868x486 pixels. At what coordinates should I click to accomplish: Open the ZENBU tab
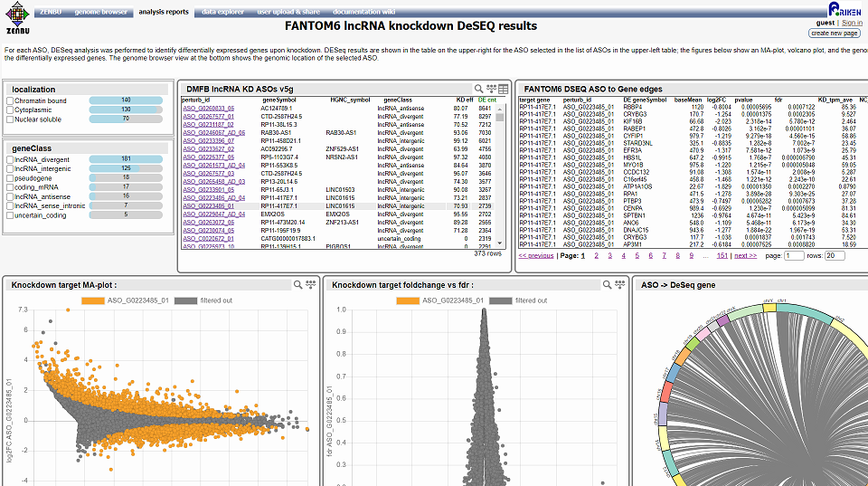[51, 12]
